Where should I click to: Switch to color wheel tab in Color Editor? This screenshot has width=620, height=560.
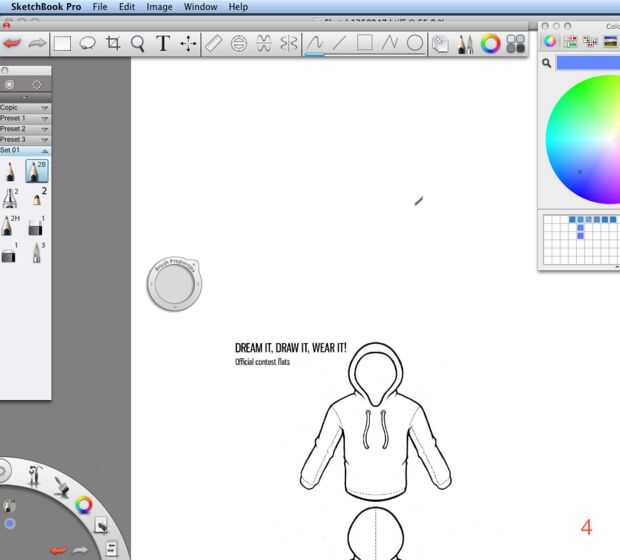pyautogui.click(x=550, y=41)
